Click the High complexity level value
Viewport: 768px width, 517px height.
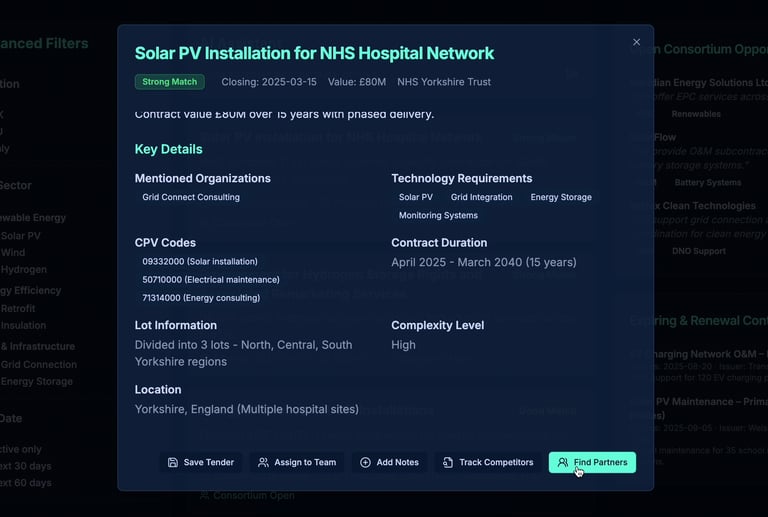(403, 344)
